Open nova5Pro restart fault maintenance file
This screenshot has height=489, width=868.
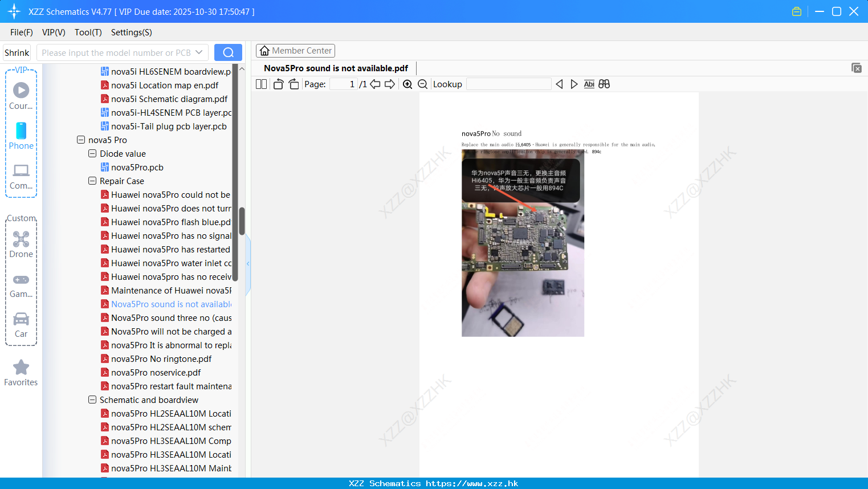[x=166, y=386]
